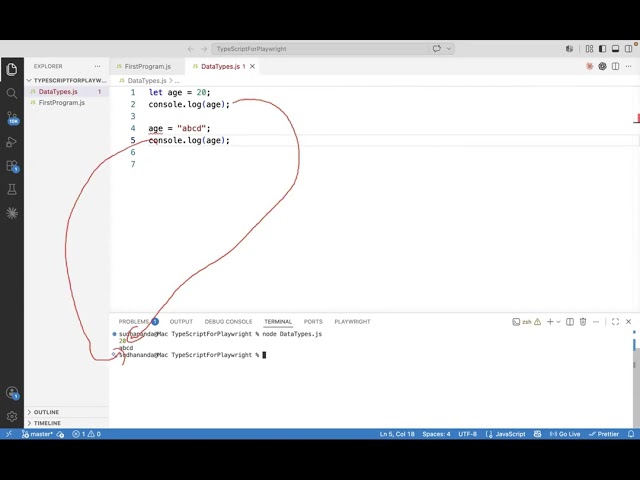Viewport: 640px width, 480px height.
Task: Open the Run and Debug view
Action: click(12, 142)
